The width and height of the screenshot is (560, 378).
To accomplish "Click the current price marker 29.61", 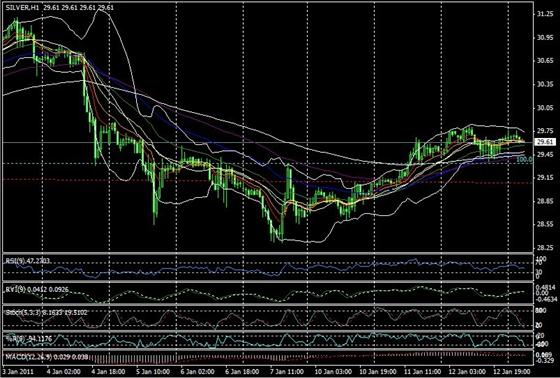I will [545, 142].
